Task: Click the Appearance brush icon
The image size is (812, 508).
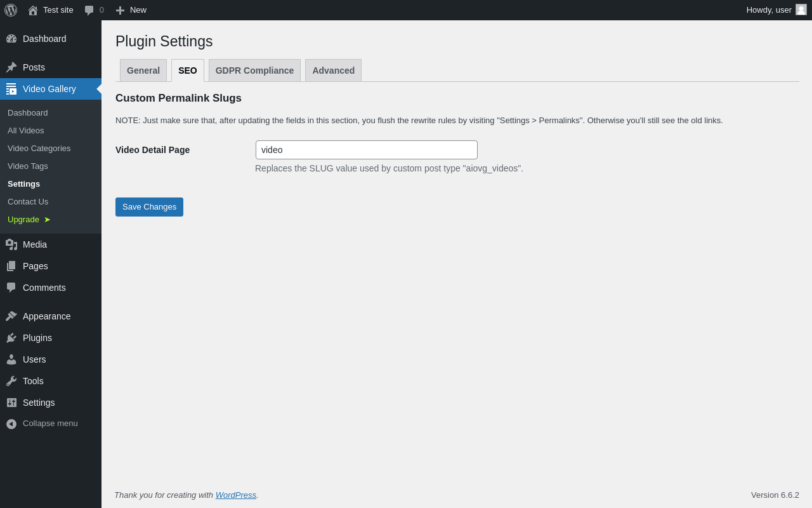Action: [x=11, y=316]
